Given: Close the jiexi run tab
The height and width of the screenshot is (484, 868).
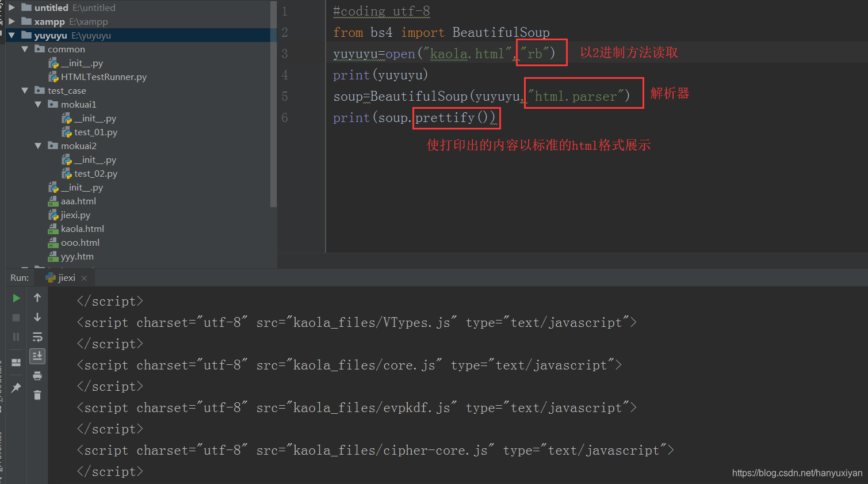Looking at the screenshot, I should (85, 278).
